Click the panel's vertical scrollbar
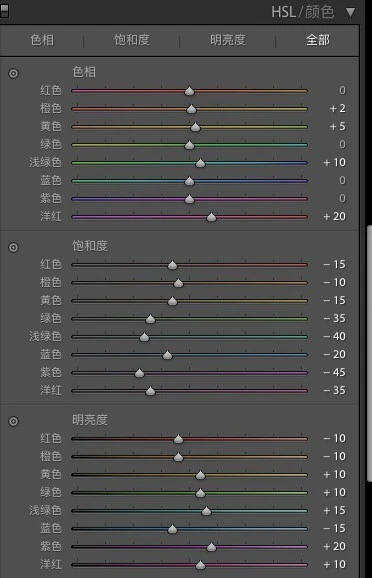Viewport: 372px width, 578px height. [x=369, y=354]
